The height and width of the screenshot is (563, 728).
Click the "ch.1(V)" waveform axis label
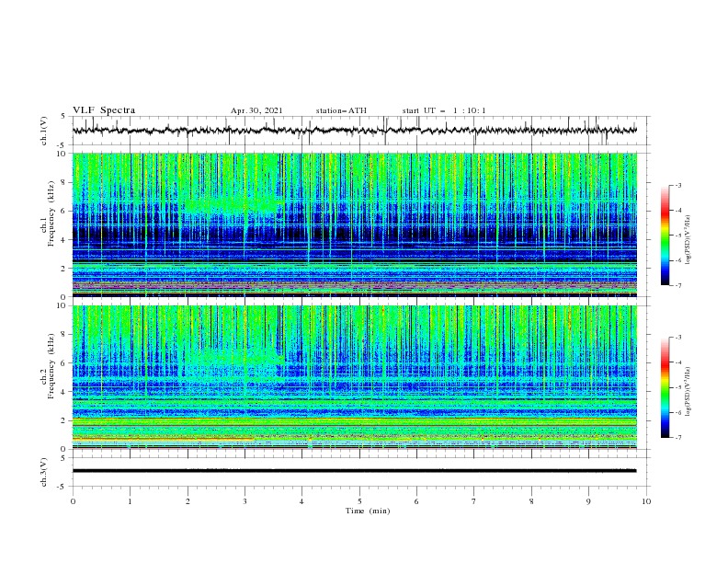[44, 131]
